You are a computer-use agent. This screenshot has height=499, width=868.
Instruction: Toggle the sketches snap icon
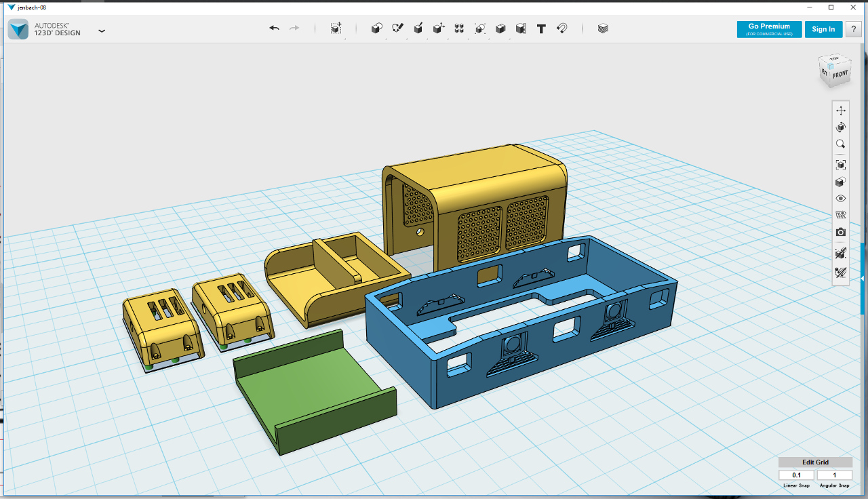click(x=841, y=272)
